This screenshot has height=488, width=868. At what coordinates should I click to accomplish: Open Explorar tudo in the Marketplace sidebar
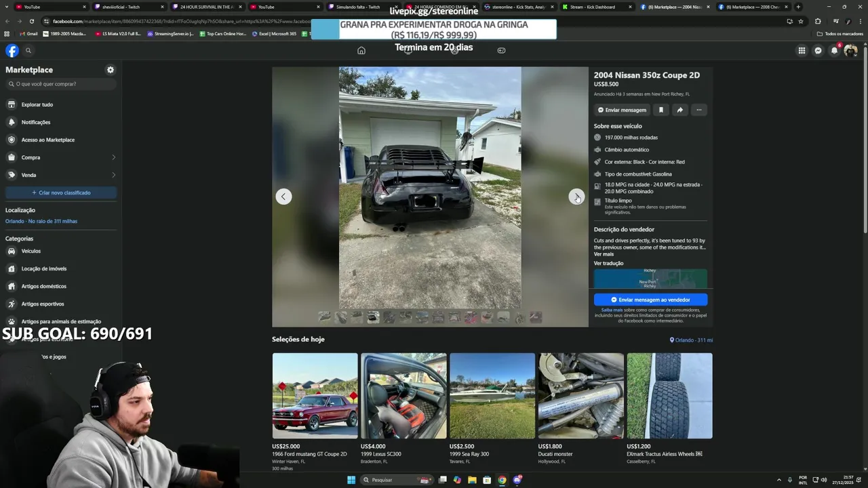(61, 104)
